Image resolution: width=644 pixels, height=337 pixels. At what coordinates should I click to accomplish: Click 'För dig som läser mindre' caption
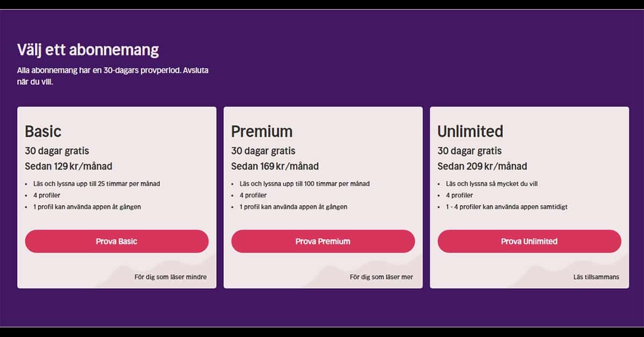171,277
